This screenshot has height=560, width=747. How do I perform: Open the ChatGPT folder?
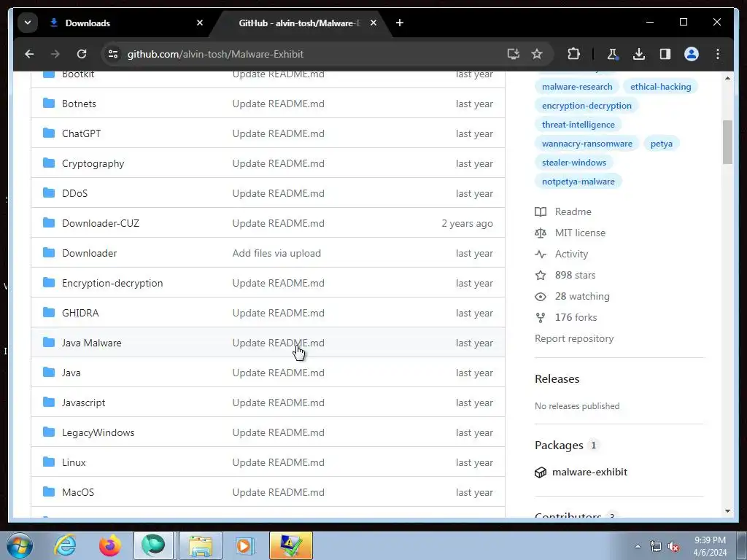tap(82, 134)
